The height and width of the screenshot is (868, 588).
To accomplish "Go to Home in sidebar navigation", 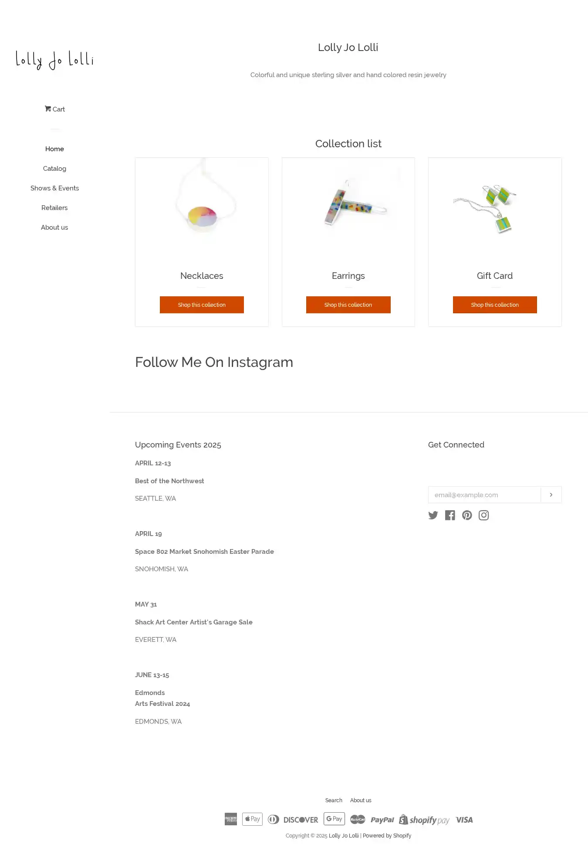I will pos(54,149).
